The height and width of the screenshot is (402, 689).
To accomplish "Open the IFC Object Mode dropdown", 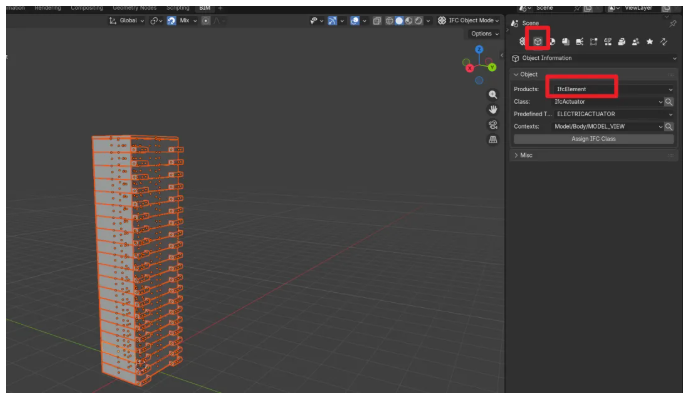I will click(x=468, y=20).
